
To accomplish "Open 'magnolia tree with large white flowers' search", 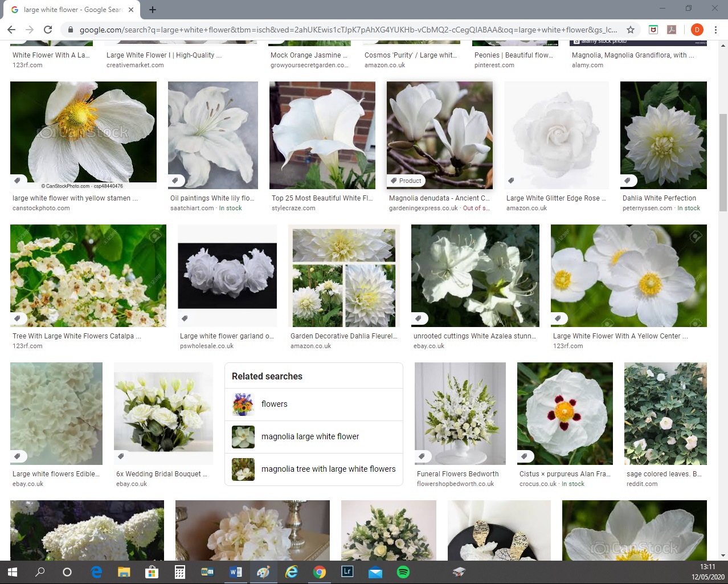I will click(x=328, y=469).
